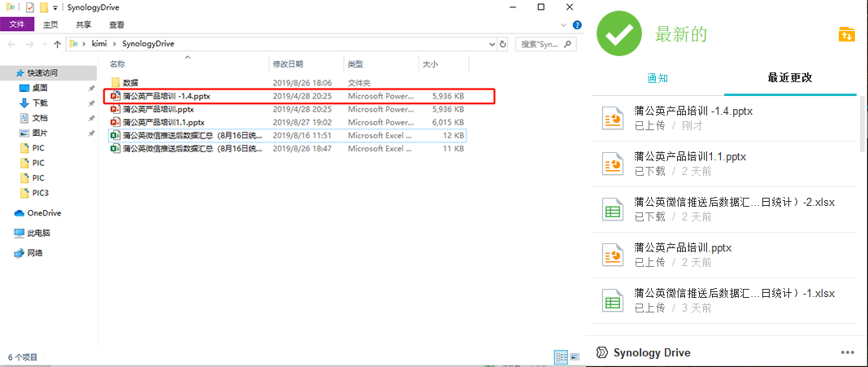The width and height of the screenshot is (868, 367).
Task: Switch to the 查看 ribbon tab
Action: 117,24
